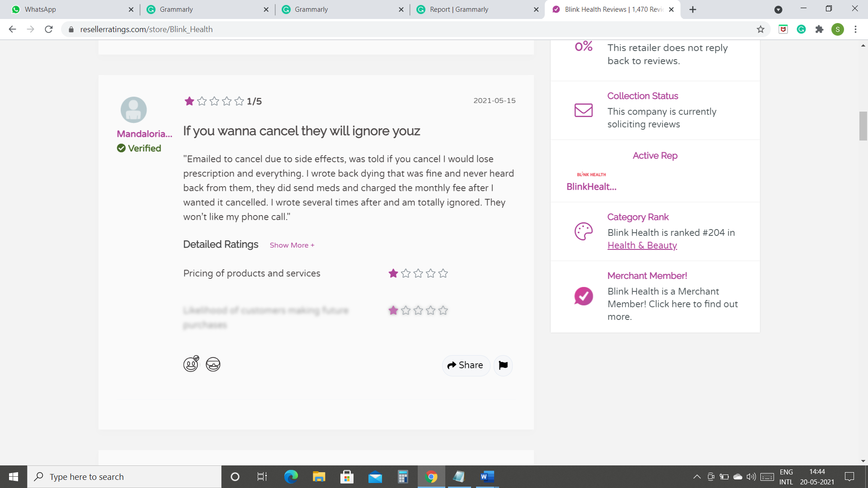Click the Verified badge
Screen dimensions: 868x488
coord(139,148)
